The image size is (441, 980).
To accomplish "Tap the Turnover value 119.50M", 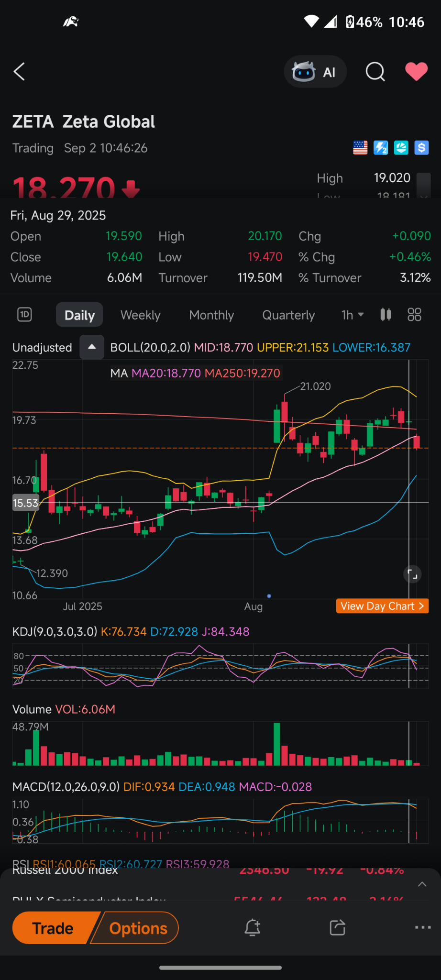I will (x=260, y=277).
